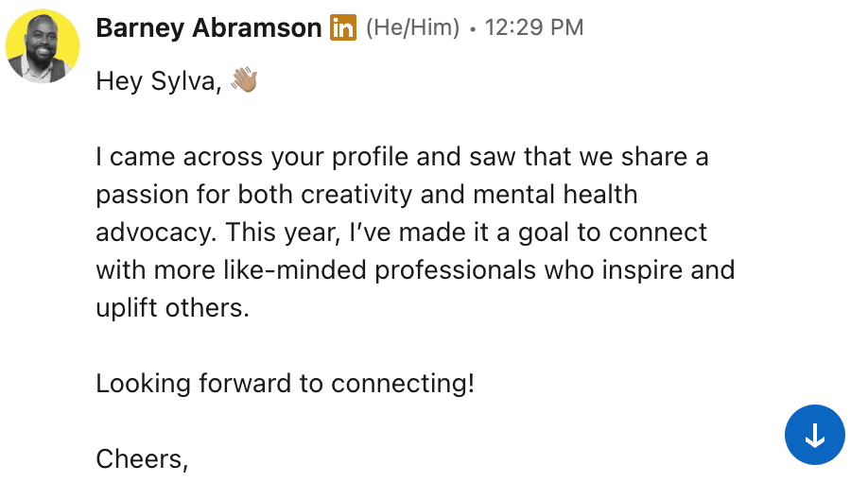Image resolution: width=868 pixels, height=482 pixels.
Task: Click the line starting "with more like-minded"
Action: coord(415,270)
